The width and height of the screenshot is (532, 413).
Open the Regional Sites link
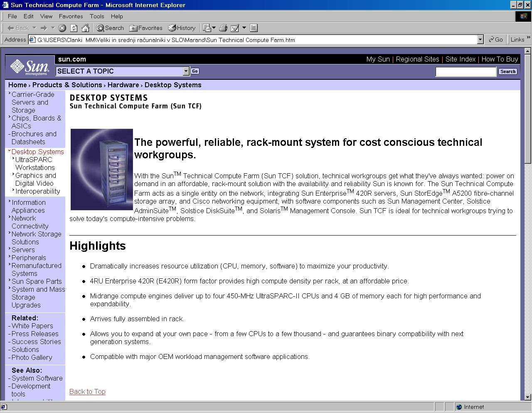coord(417,59)
